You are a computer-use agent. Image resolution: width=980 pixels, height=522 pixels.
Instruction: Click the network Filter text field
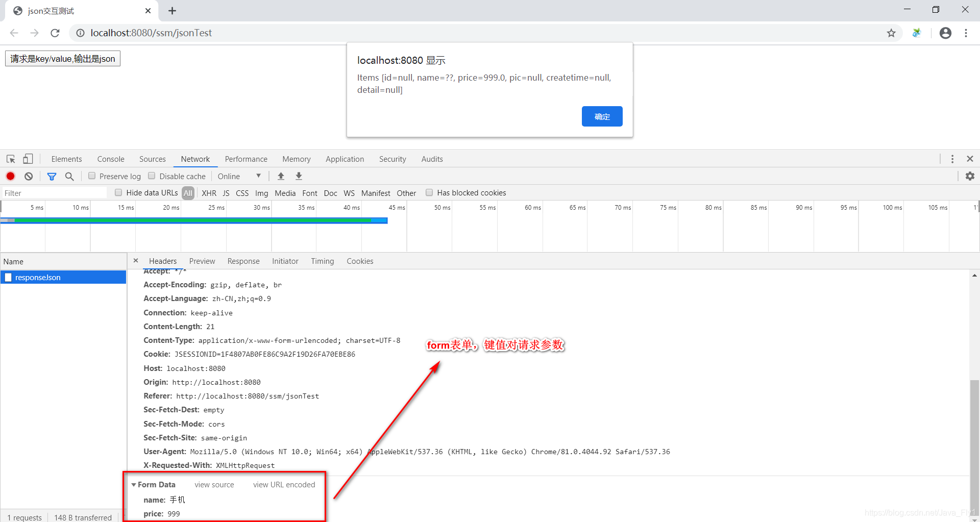(54, 193)
